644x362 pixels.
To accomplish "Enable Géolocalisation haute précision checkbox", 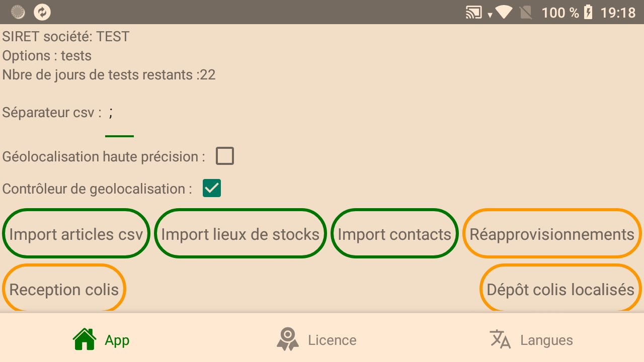I will (x=225, y=156).
